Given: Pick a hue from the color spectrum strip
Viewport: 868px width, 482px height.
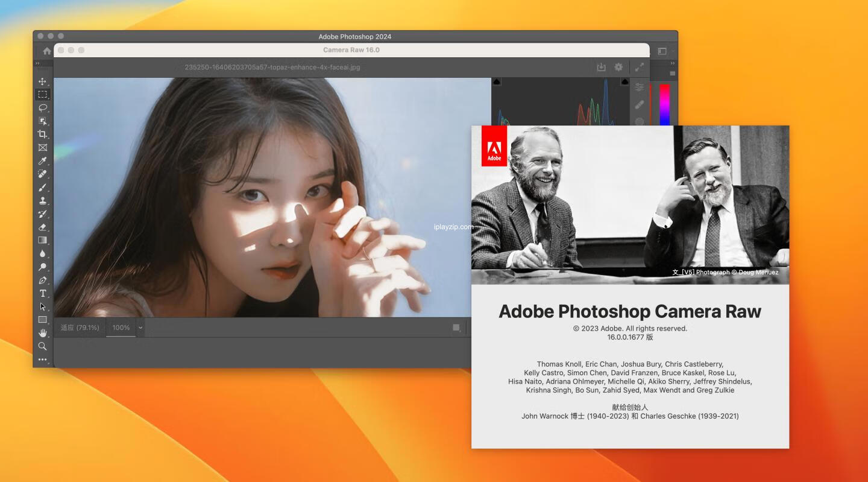Looking at the screenshot, I should 664,104.
